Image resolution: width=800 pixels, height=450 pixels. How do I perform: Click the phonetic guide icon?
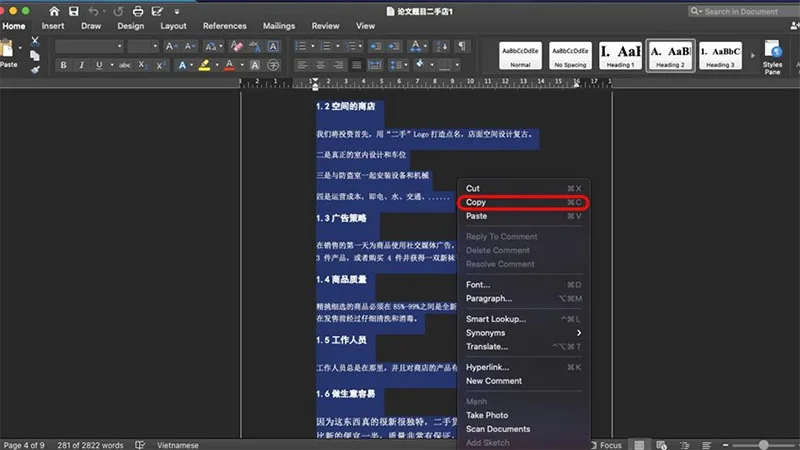pyautogui.click(x=255, y=46)
